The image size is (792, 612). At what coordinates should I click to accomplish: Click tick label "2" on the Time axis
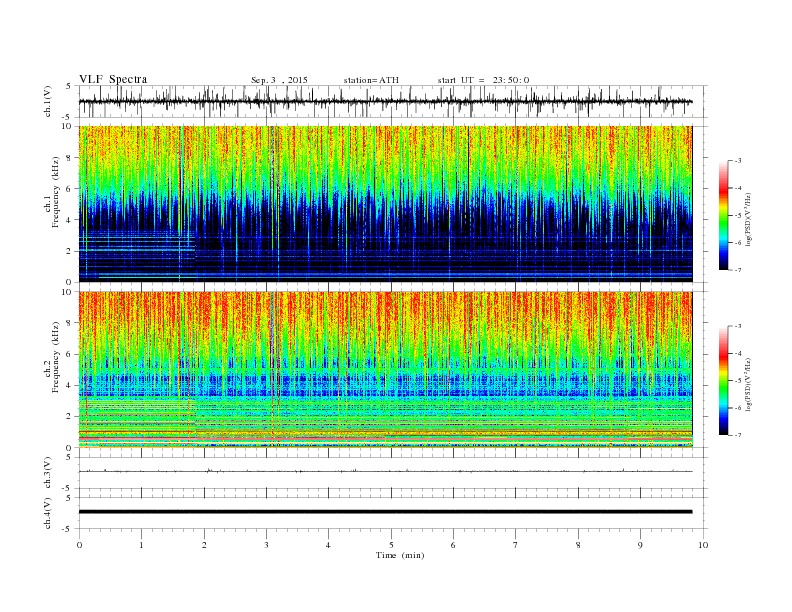click(x=204, y=545)
